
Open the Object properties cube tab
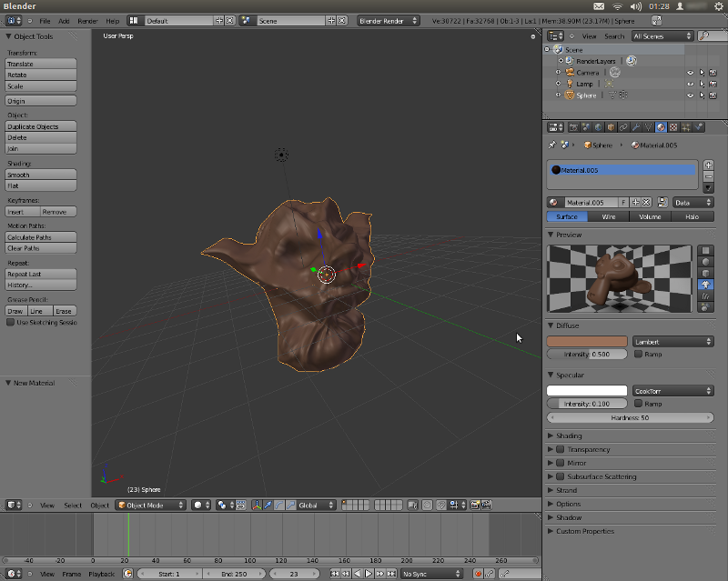click(612, 127)
